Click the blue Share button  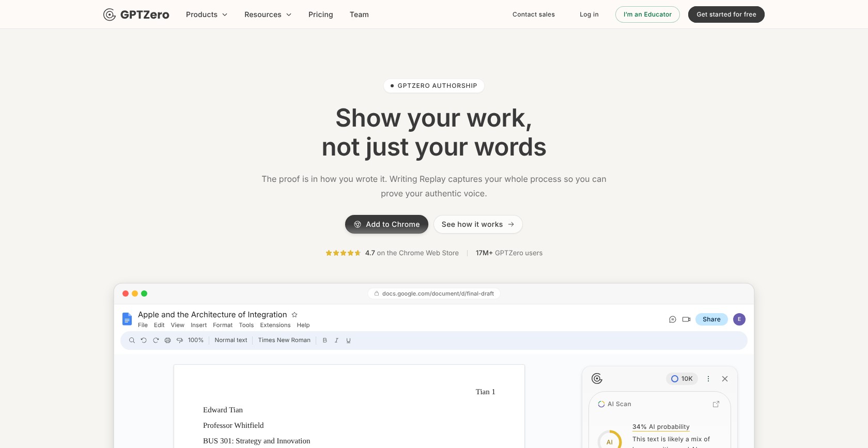click(711, 319)
